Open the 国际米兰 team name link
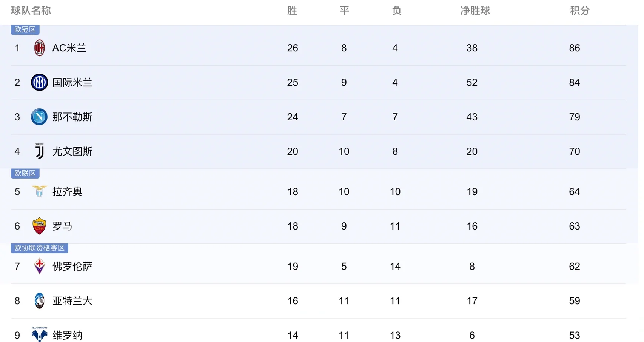The height and width of the screenshot is (342, 644). [x=72, y=82]
